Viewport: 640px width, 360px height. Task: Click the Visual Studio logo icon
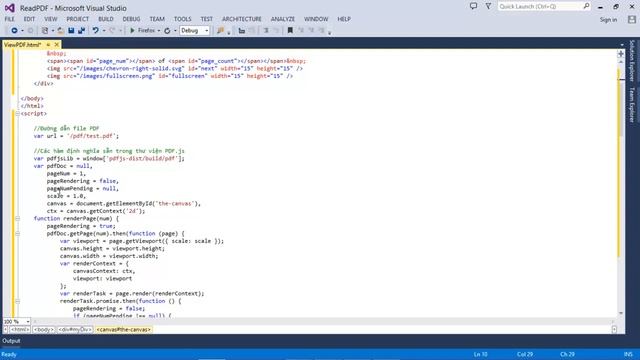[10, 8]
